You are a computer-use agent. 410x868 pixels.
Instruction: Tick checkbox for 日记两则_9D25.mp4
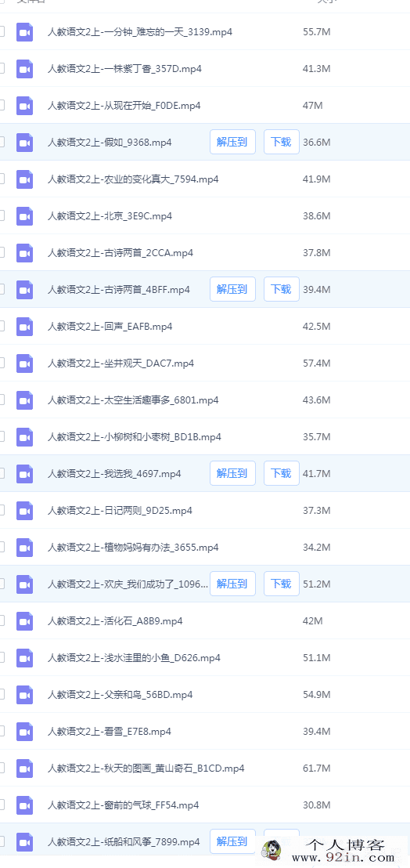2,511
